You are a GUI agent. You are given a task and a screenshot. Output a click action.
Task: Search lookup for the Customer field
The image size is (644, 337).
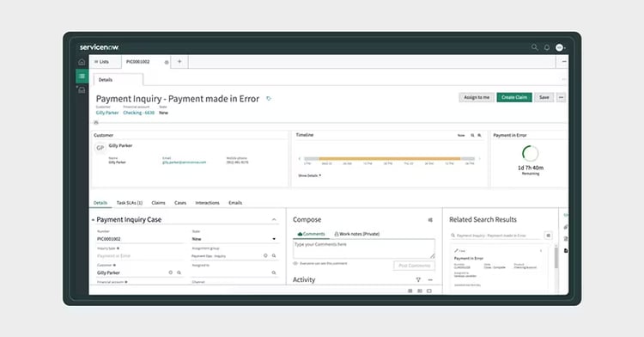pos(179,273)
